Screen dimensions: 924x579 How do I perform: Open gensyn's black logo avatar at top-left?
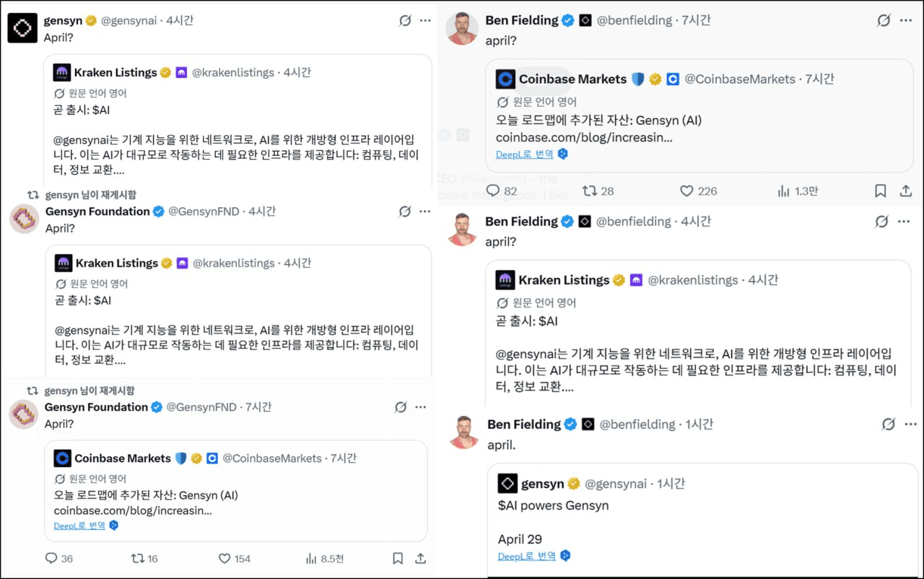(x=22, y=28)
